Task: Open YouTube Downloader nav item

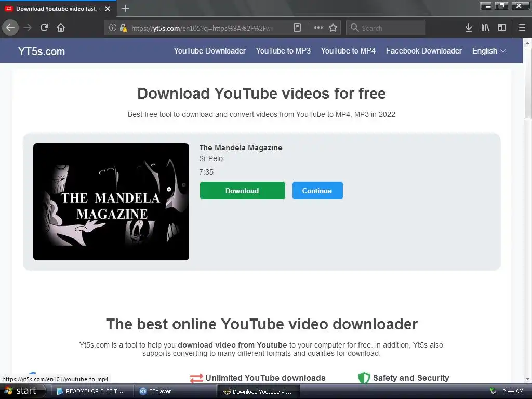Action: click(x=210, y=51)
